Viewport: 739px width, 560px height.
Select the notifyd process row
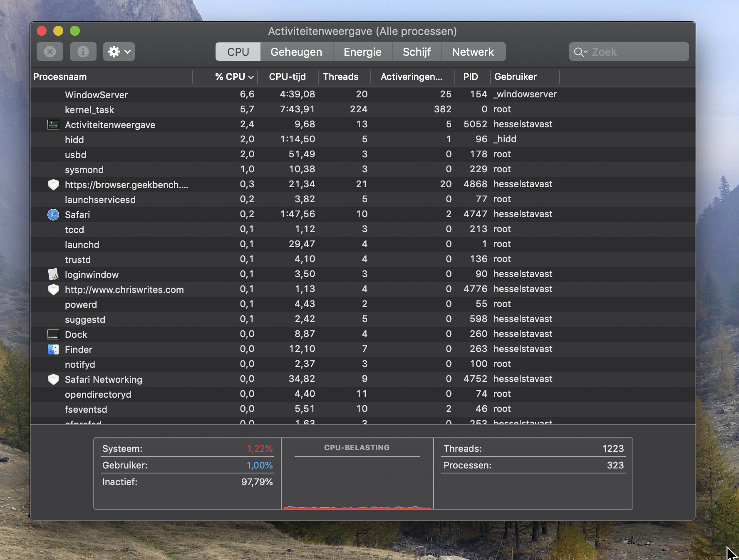pyautogui.click(x=363, y=364)
